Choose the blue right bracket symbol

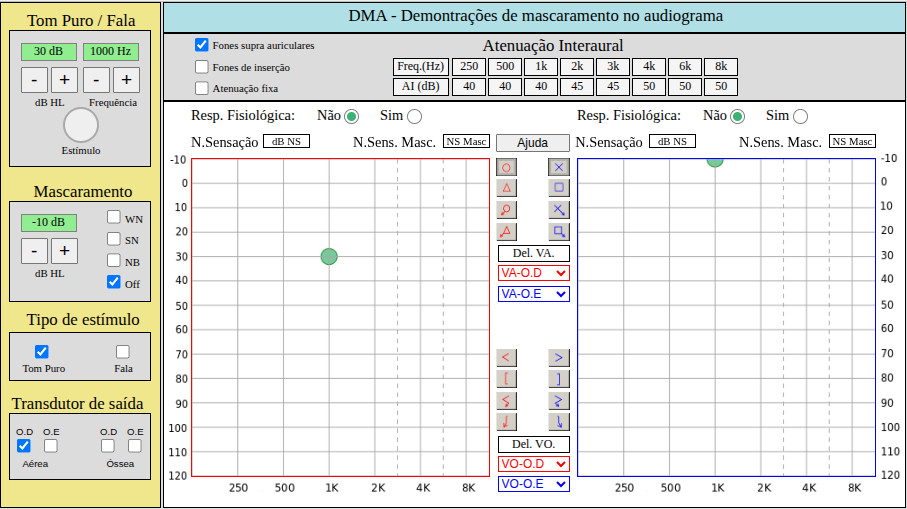click(559, 378)
